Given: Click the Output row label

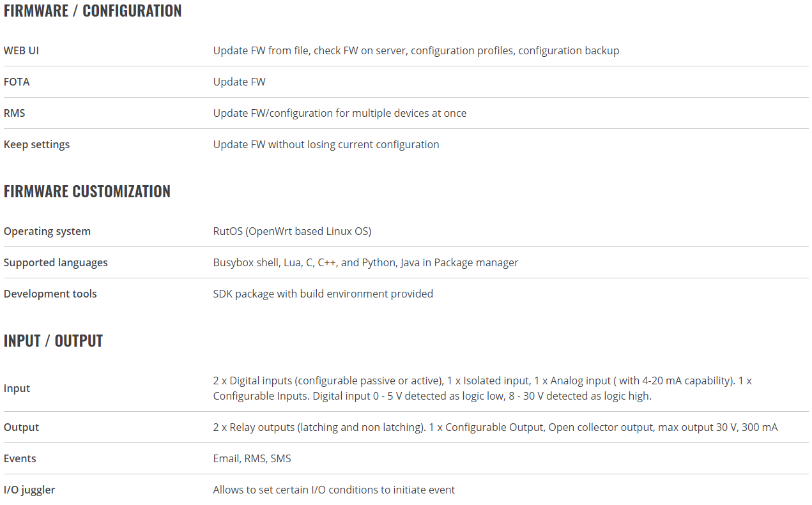Looking at the screenshot, I should coord(21,427).
